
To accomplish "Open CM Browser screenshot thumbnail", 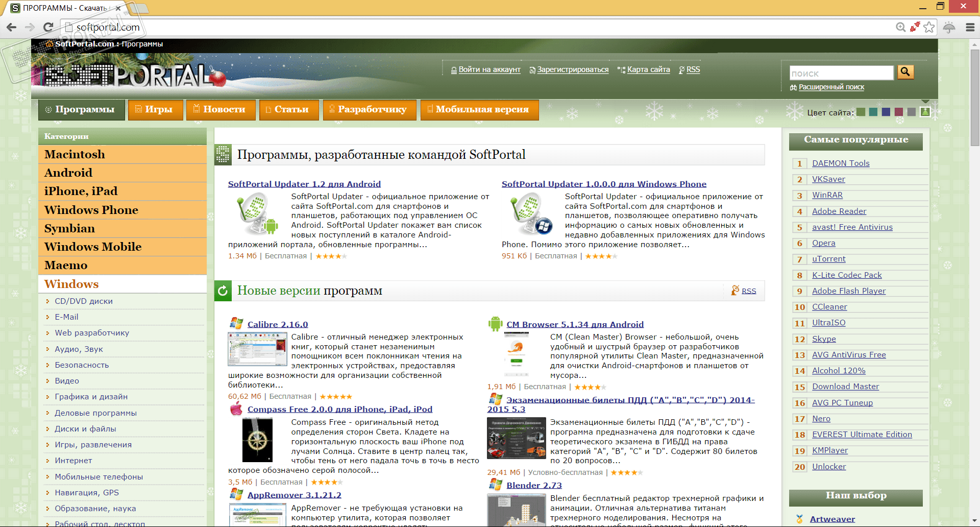I will [516, 354].
